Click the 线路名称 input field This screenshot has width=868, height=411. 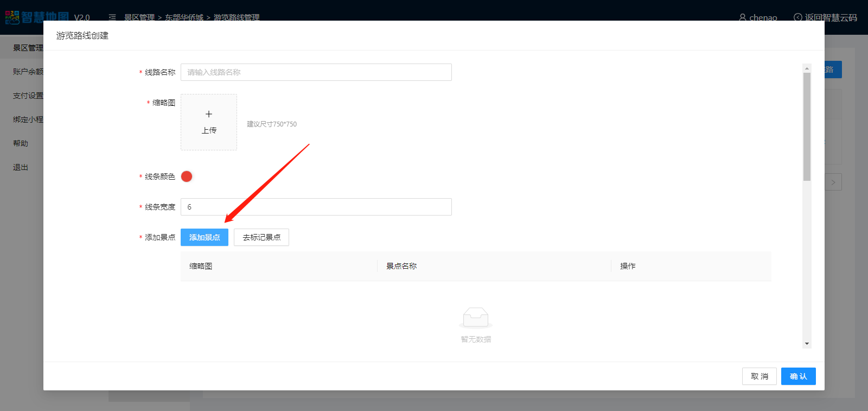[316, 72]
